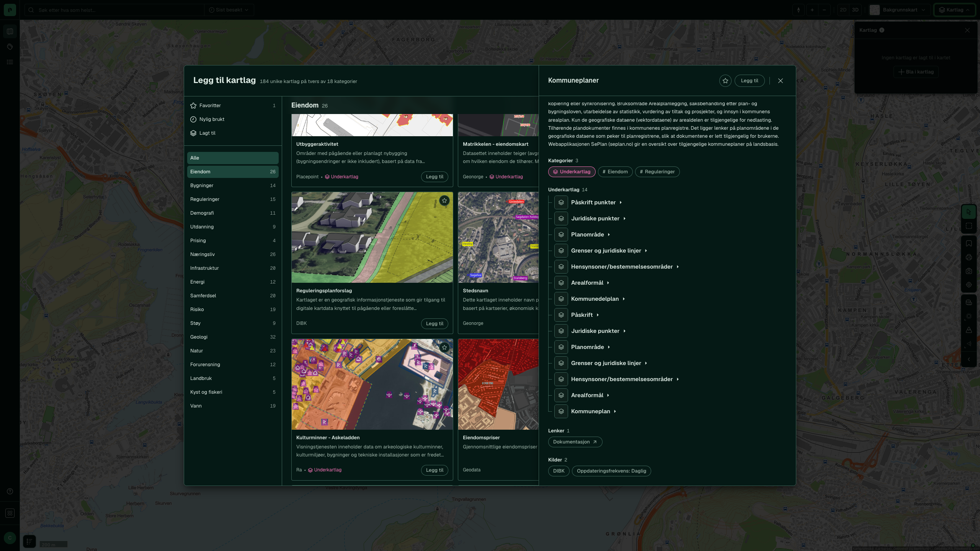
Task: Click the search field Søk etter hva som helst
Action: (115, 10)
